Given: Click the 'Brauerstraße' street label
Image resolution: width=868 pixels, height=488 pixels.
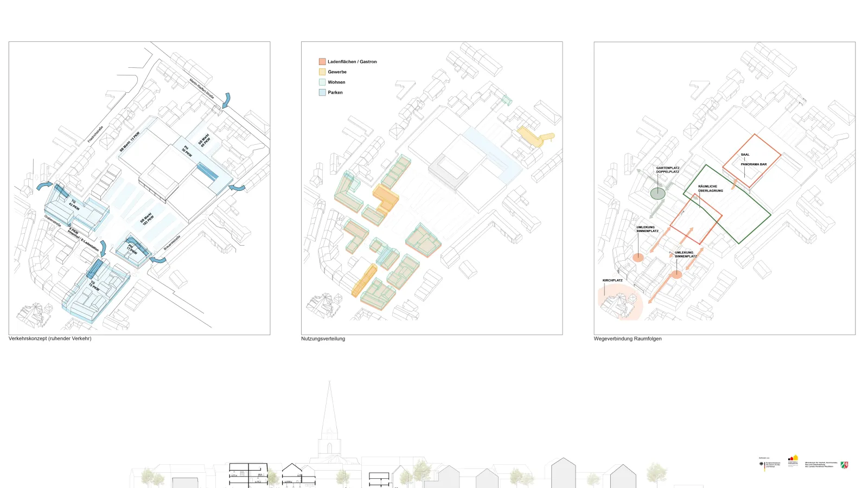Looking at the screenshot, I should click(172, 242).
